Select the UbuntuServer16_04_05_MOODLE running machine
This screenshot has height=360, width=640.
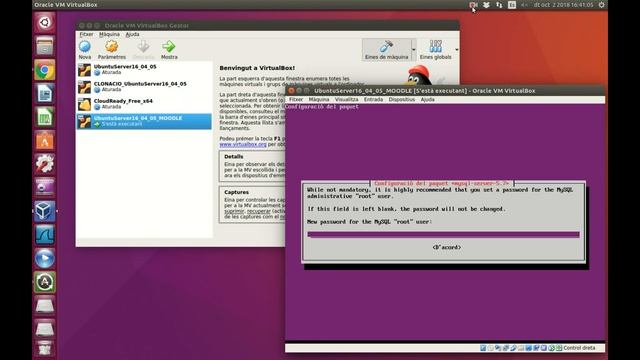144,121
